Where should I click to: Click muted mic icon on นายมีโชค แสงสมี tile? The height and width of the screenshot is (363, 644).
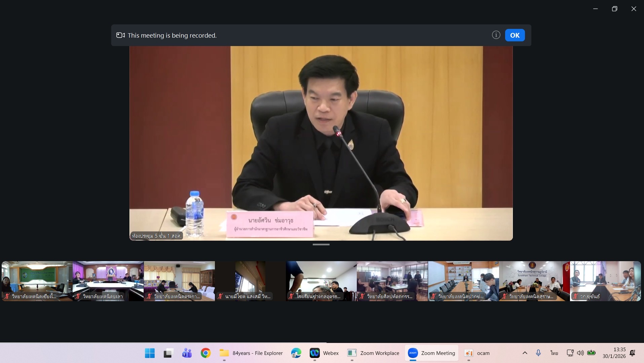[x=220, y=296]
